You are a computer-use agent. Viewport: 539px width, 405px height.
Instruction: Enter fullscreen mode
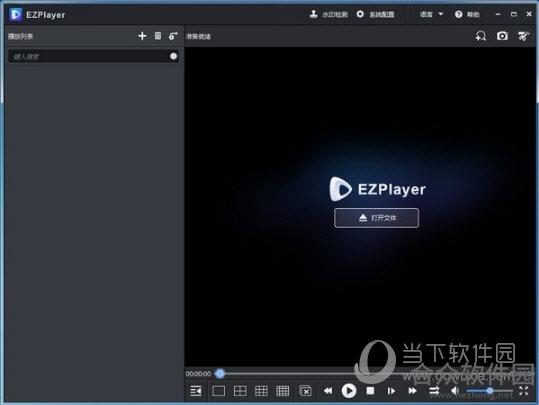(524, 391)
